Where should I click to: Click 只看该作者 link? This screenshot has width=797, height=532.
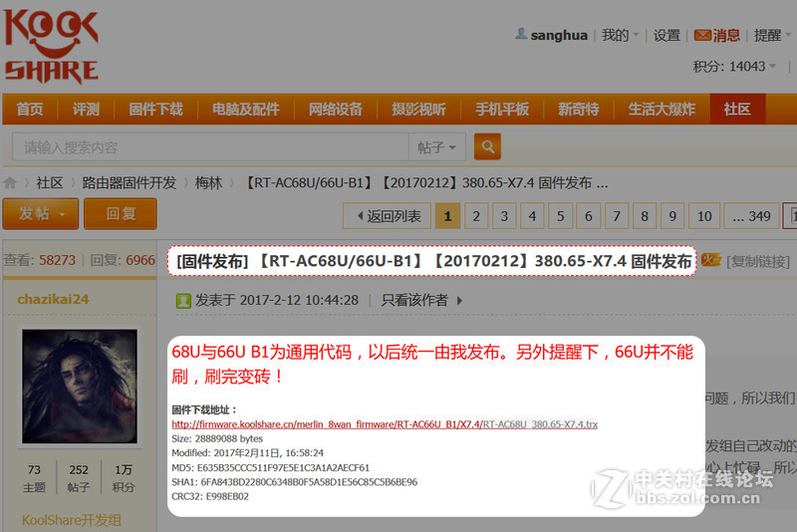point(414,300)
